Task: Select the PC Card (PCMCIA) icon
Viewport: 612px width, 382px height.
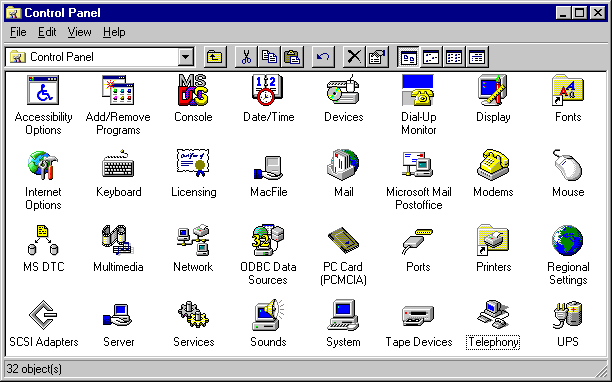Action: point(343,240)
